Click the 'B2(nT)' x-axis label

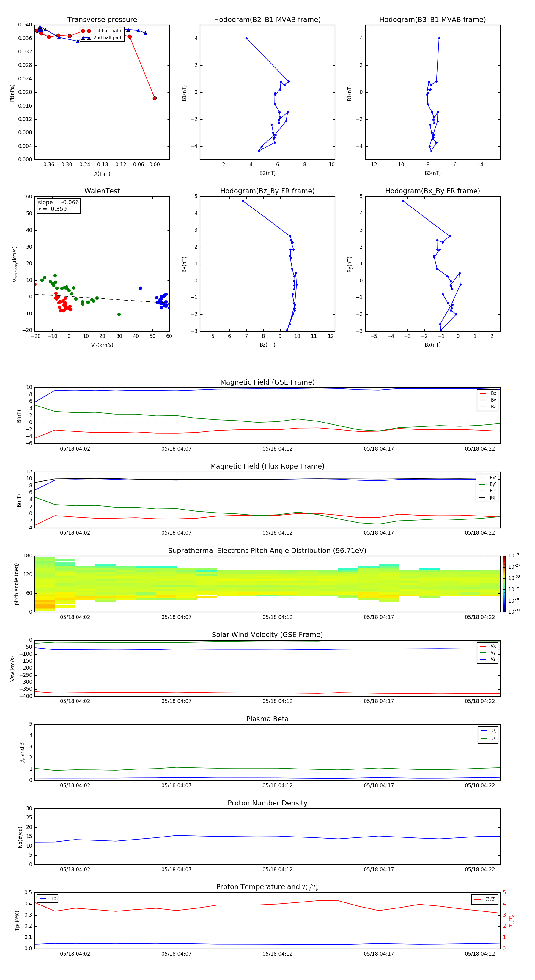tap(267, 173)
